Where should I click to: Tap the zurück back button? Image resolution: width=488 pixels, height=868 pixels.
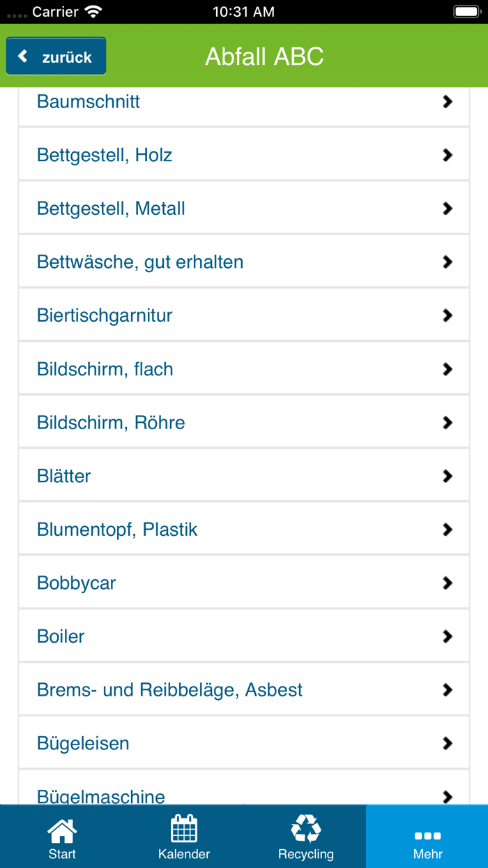click(56, 57)
